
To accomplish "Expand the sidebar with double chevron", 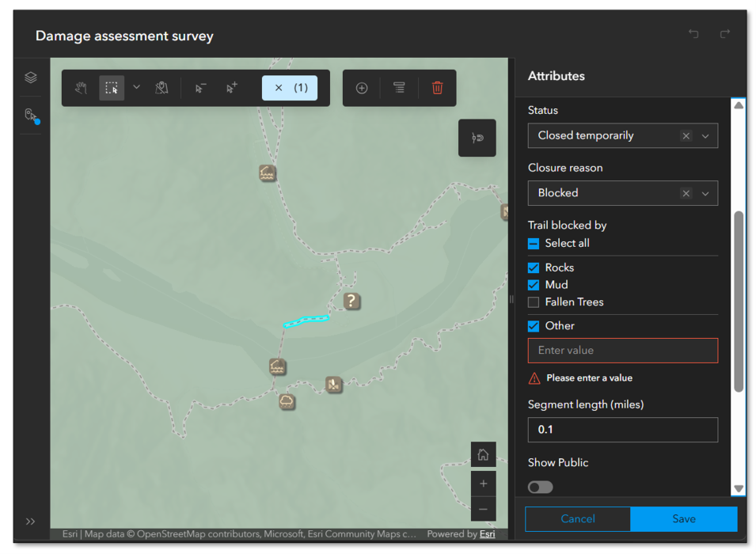I will 30,522.
